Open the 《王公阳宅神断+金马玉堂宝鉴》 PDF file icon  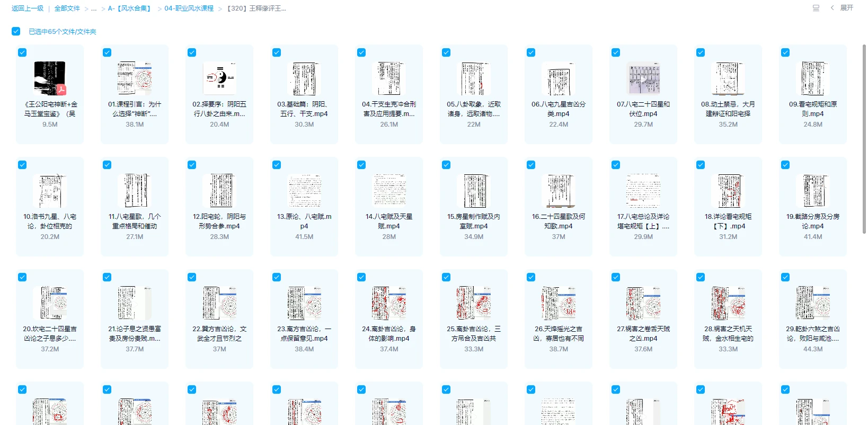(50, 78)
